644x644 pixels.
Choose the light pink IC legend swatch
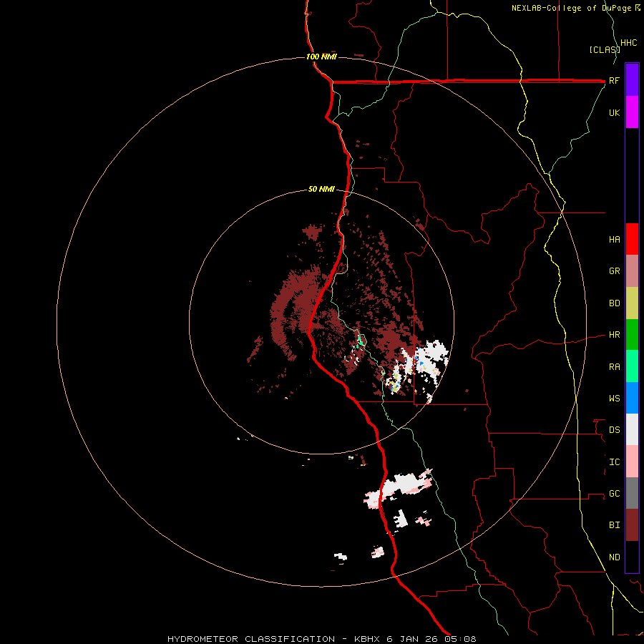click(632, 462)
